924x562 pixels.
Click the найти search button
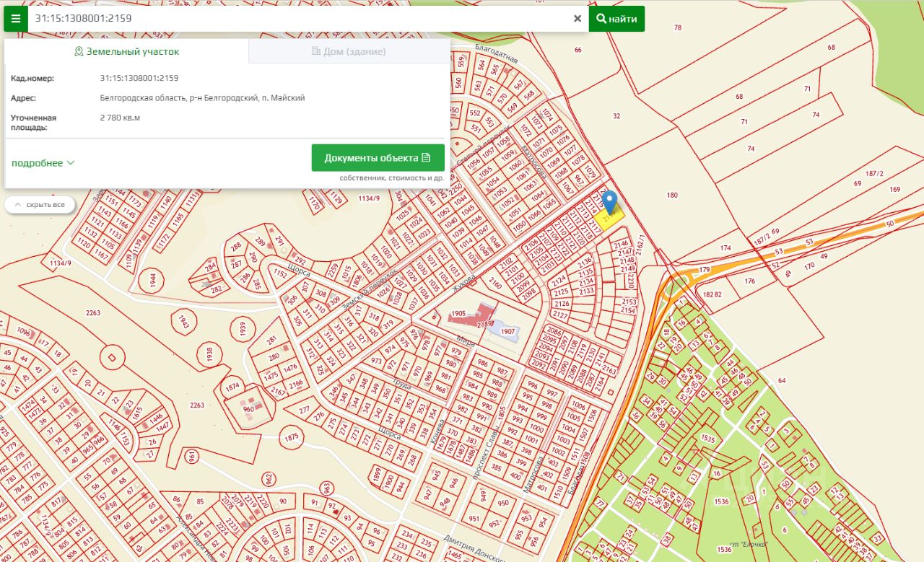coord(616,19)
